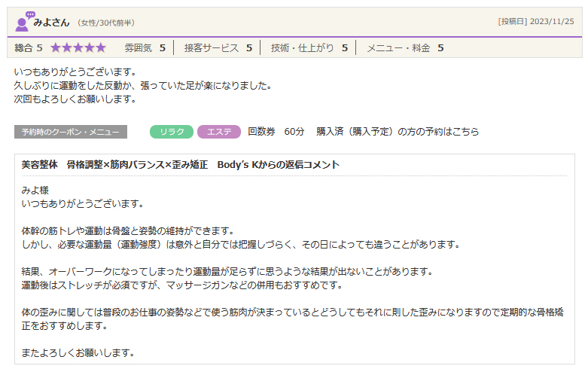Click the first star in the rating
The height and width of the screenshot is (366, 588).
click(56, 47)
